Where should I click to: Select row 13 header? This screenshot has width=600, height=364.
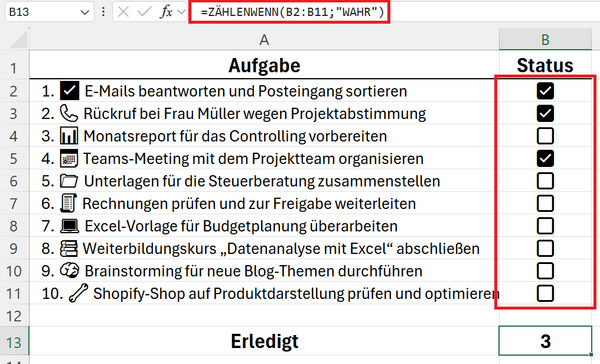pos(14,342)
